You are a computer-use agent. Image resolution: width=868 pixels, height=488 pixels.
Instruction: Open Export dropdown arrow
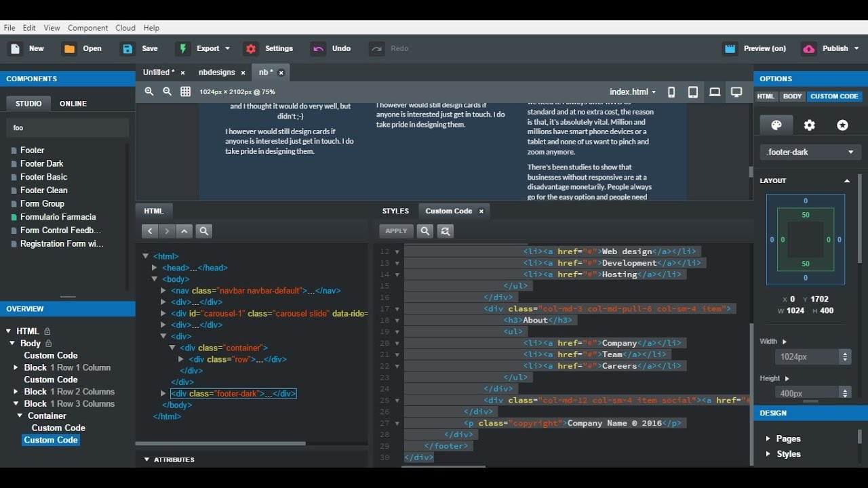(x=227, y=49)
